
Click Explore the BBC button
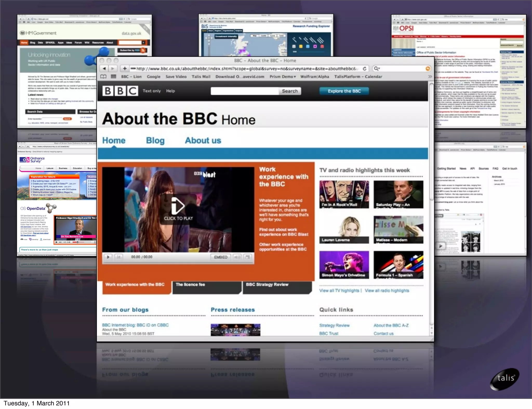344,91
